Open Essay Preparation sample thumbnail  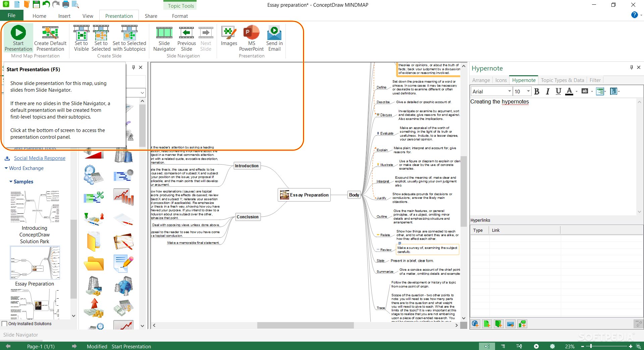point(35,263)
